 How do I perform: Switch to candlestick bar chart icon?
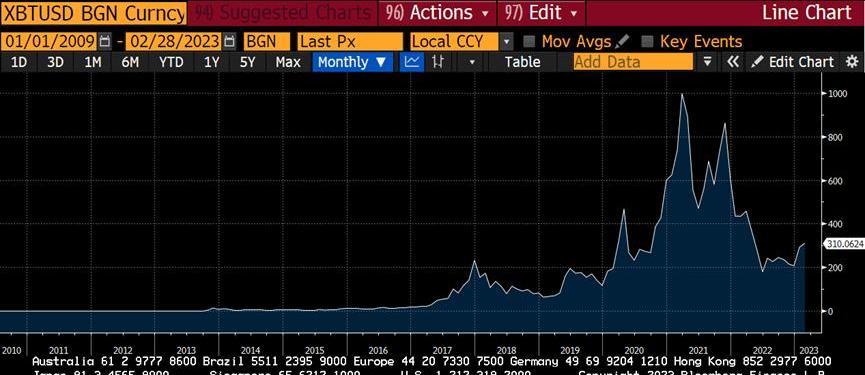[438, 62]
